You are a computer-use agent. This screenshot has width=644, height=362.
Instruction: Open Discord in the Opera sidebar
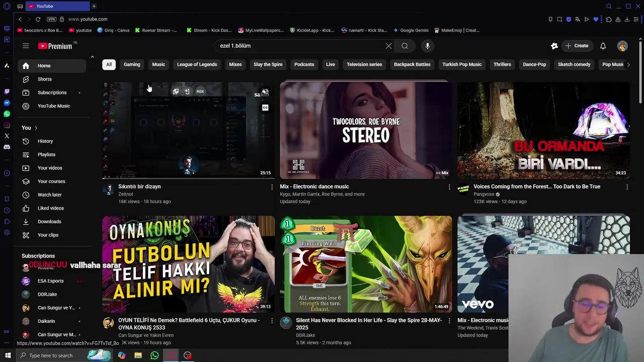coord(7,147)
